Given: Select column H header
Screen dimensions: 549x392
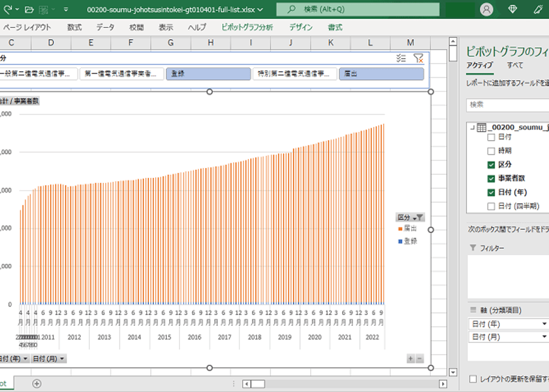Looking at the screenshot, I should 211,43.
